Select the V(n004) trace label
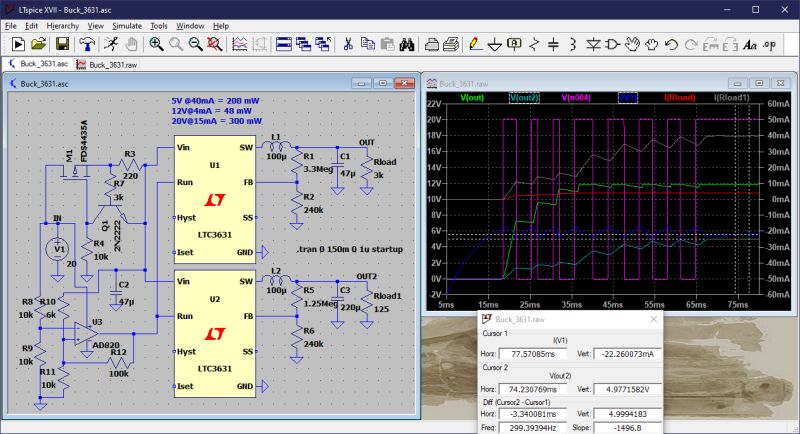This screenshot has height=434, width=800. [x=576, y=97]
